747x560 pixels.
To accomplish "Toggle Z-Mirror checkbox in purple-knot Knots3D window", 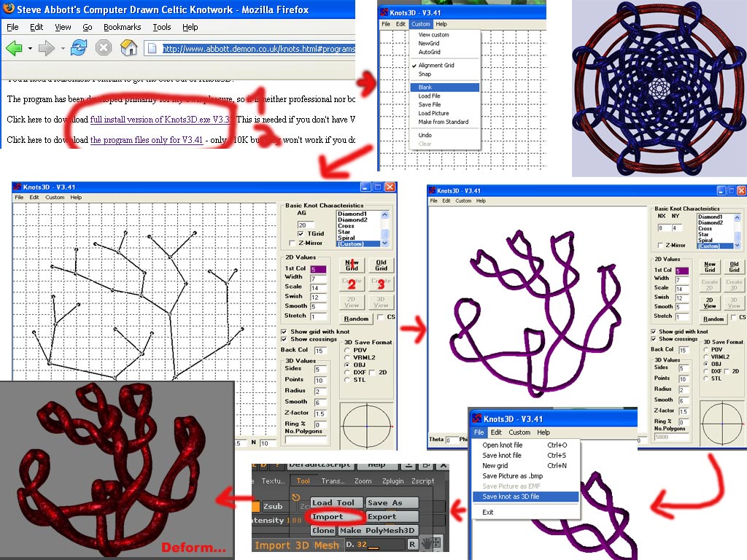I will pos(660,245).
